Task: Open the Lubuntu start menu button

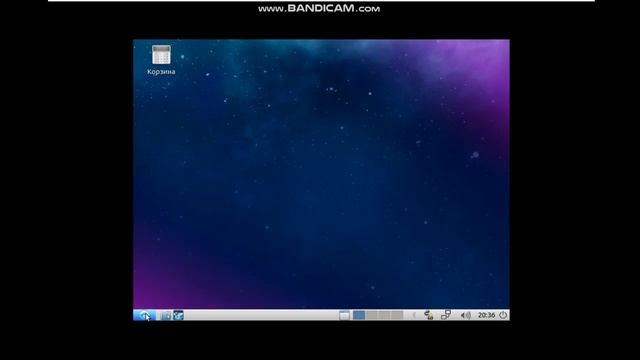Action: [144, 315]
